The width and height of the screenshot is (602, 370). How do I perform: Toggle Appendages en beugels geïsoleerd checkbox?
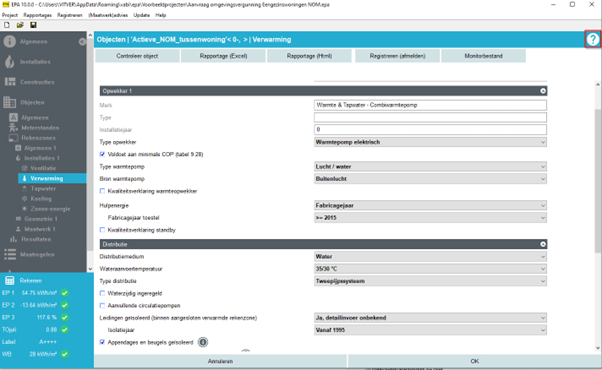102,342
